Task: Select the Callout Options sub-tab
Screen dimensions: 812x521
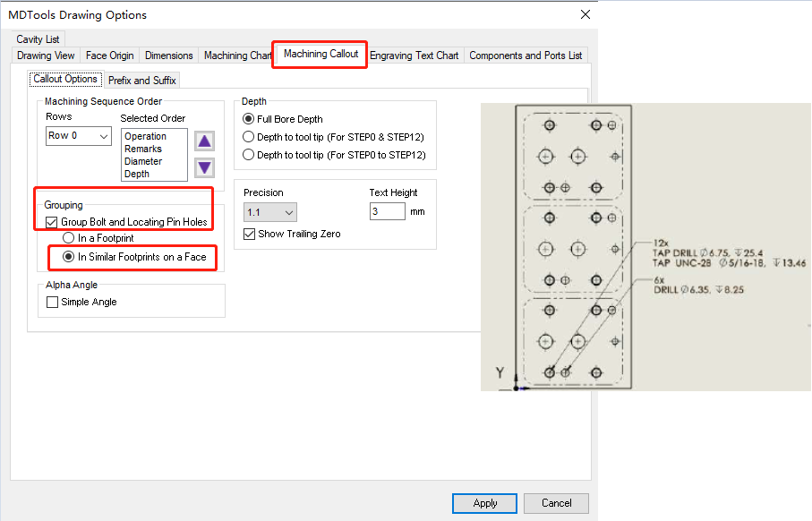Action: (x=65, y=79)
